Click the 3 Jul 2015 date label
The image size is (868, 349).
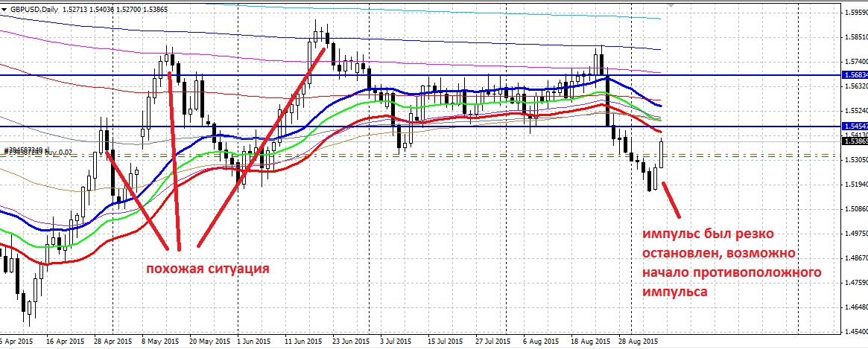point(397,342)
